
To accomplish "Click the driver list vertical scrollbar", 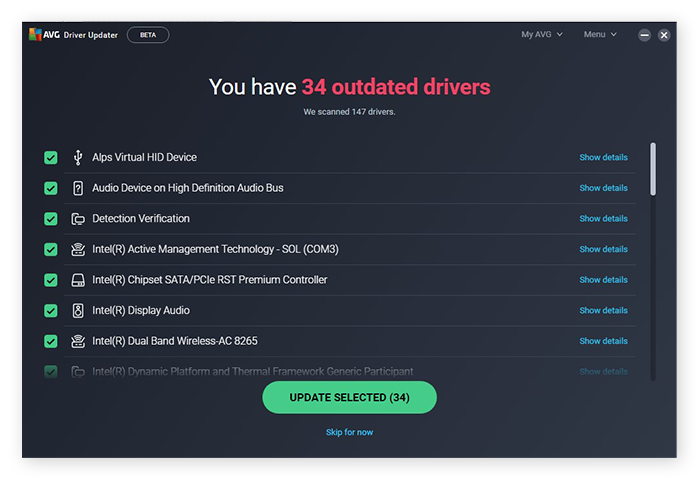I will 653,168.
